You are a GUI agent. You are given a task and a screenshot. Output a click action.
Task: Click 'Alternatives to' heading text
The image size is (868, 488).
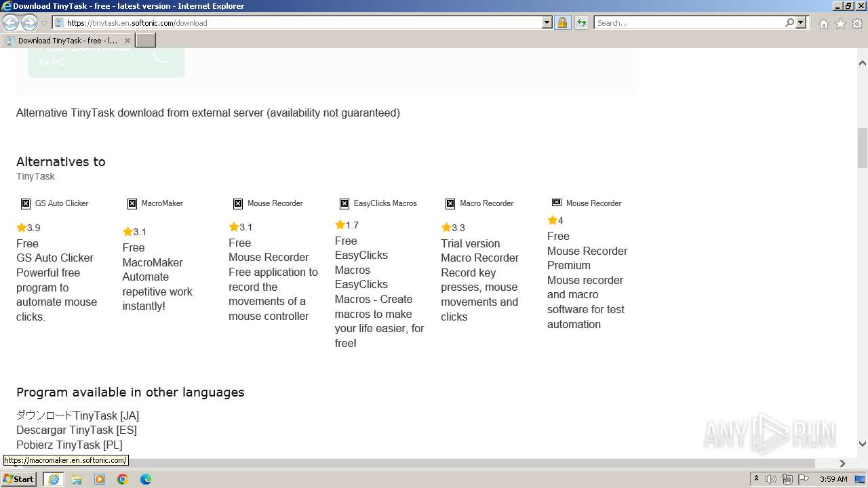(x=61, y=162)
